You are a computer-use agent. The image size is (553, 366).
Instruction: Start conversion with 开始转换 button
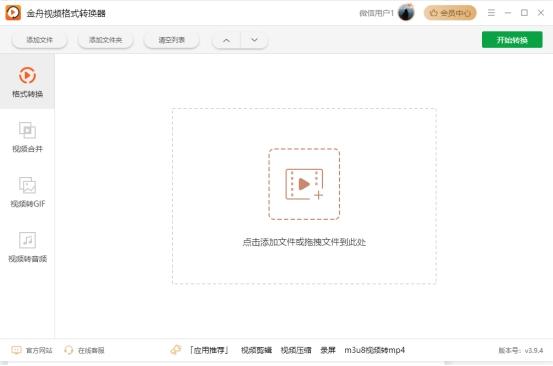pyautogui.click(x=512, y=40)
